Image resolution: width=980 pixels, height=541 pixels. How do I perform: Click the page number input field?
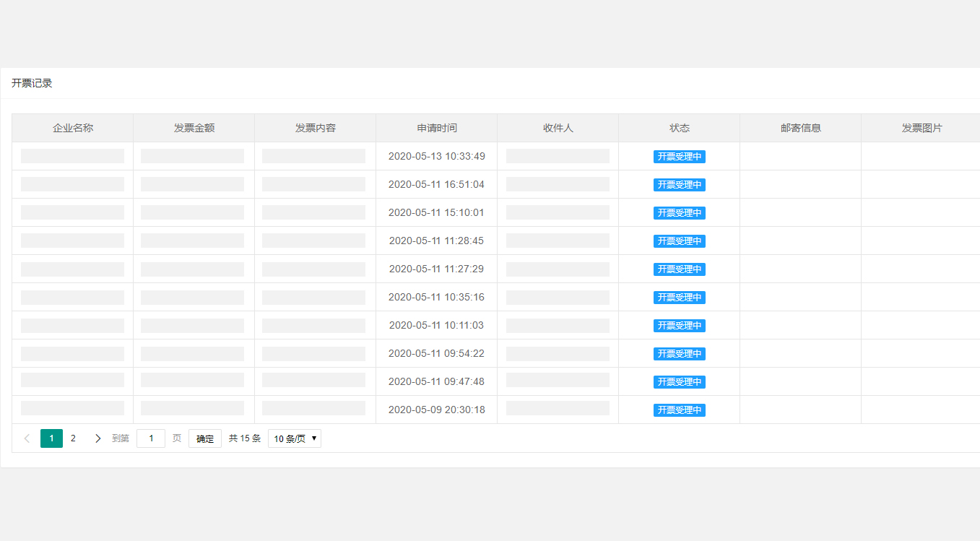point(151,438)
